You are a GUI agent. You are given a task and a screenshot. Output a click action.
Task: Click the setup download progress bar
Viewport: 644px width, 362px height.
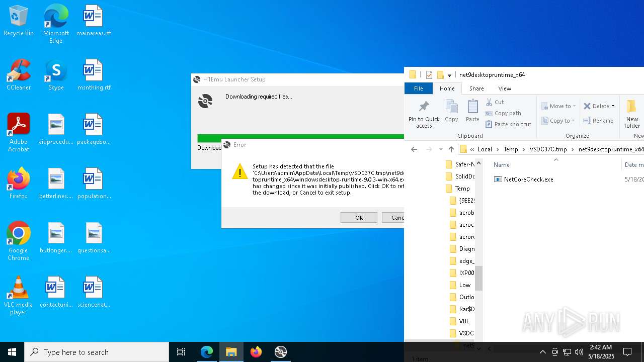click(300, 138)
